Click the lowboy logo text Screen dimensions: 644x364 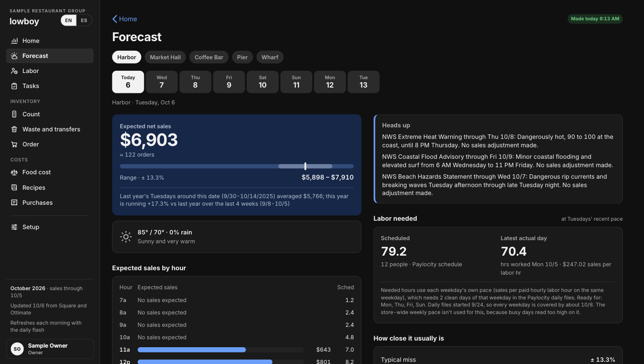[x=24, y=21]
